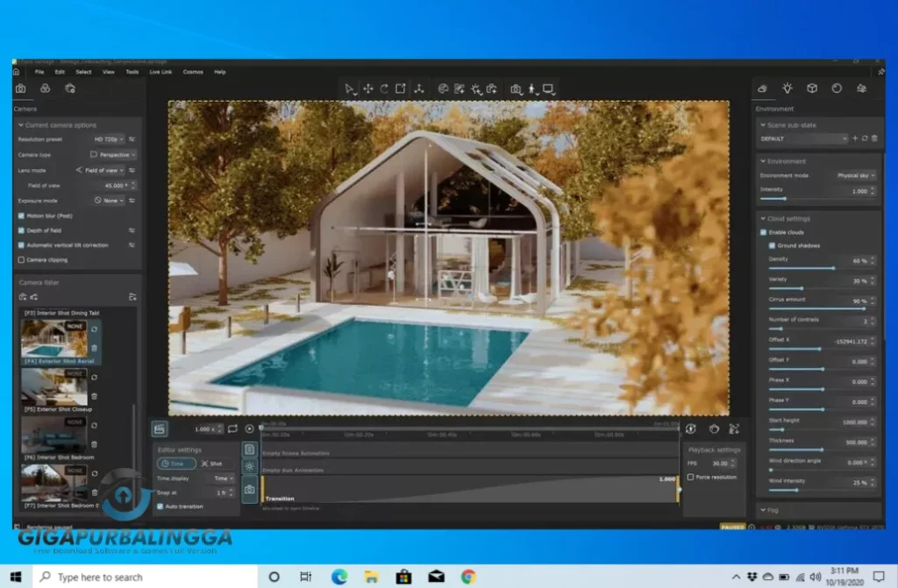Delete the Exterior Shot Aerial camera
Image resolution: width=898 pixels, height=588 pixels.
[x=95, y=348]
